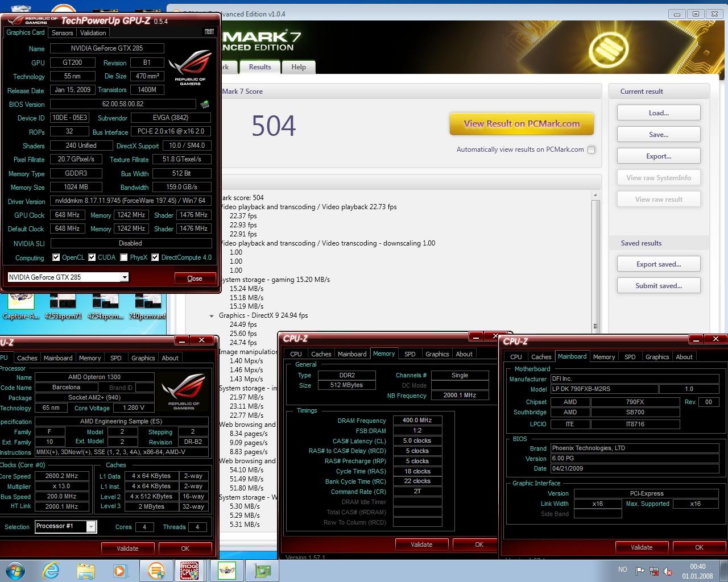Open the Processor #1 selection dropdown
The width and height of the screenshot is (728, 582).
click(x=91, y=527)
